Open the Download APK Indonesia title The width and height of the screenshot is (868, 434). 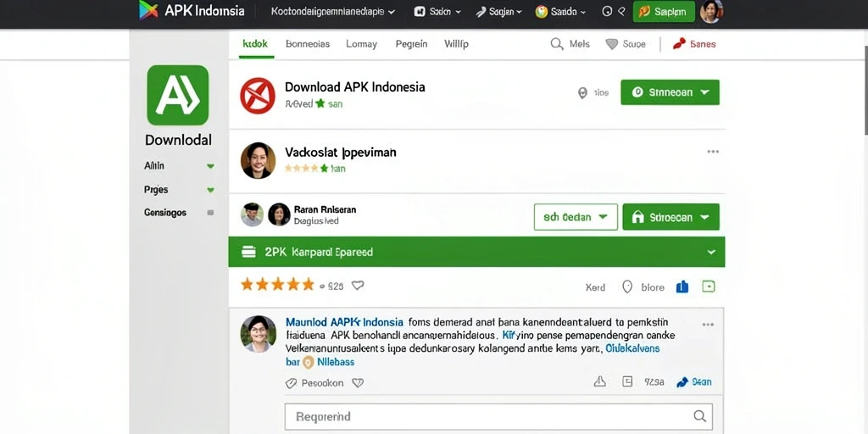coord(355,87)
